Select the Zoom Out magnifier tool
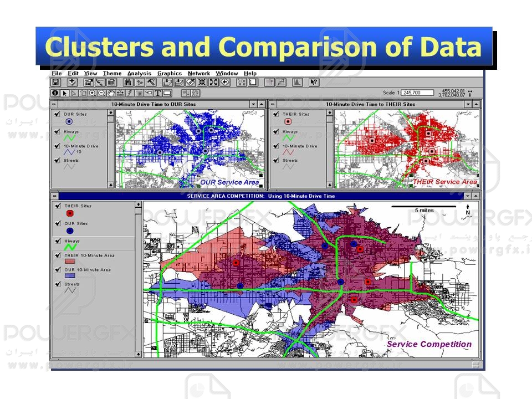This screenshot has width=532, height=399. coord(101,93)
